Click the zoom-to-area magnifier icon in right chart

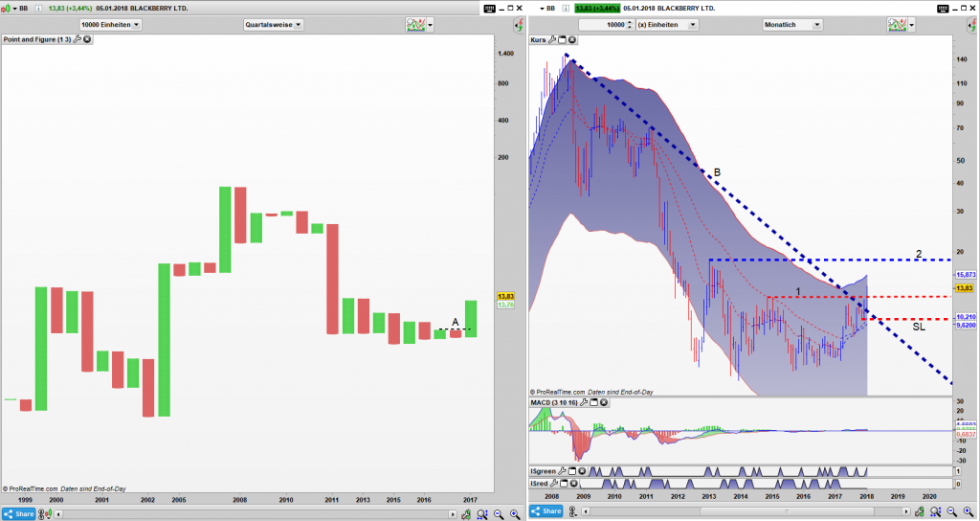(935, 511)
